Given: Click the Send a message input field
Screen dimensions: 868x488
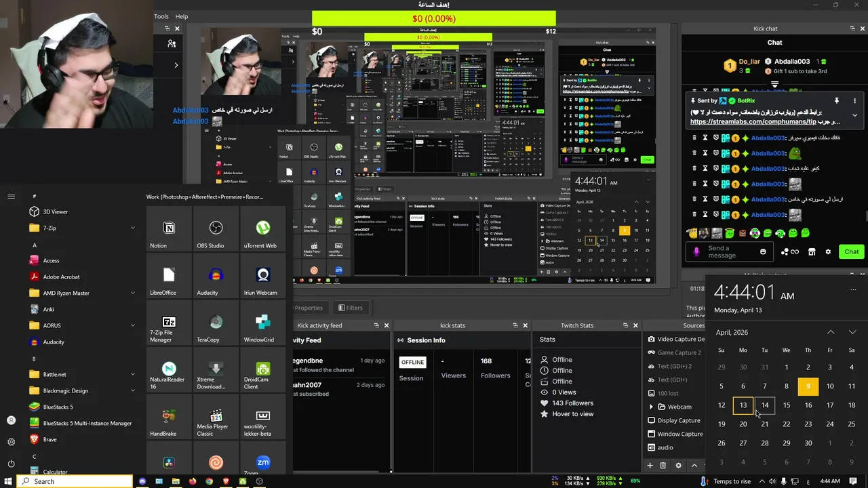Looking at the screenshot, I should click(731, 251).
